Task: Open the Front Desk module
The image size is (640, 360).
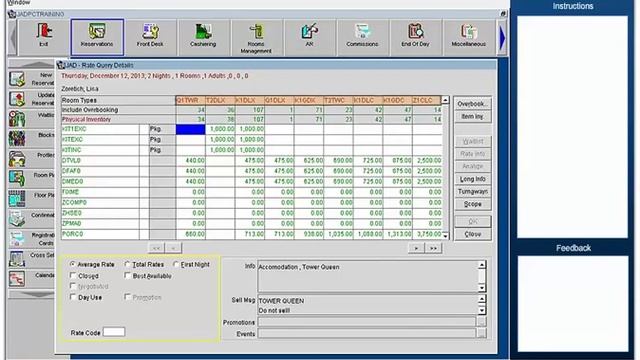Action: pyautogui.click(x=150, y=37)
